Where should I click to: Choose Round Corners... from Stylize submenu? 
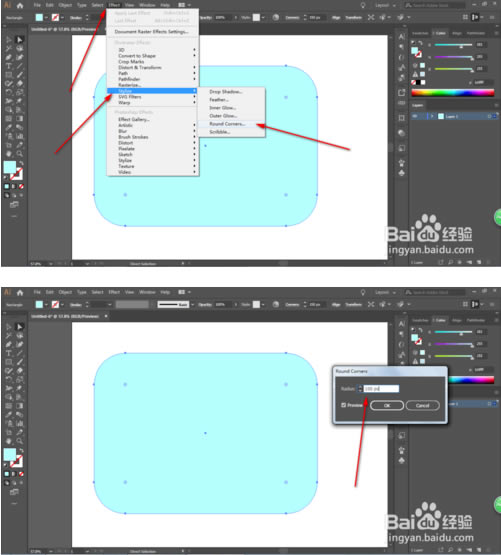point(227,124)
